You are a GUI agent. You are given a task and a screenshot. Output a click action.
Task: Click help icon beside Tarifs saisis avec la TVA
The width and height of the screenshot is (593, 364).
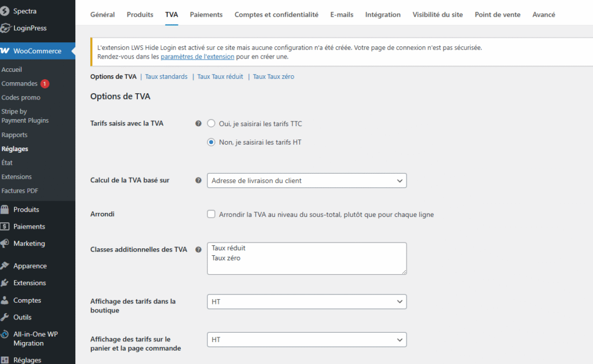click(199, 124)
